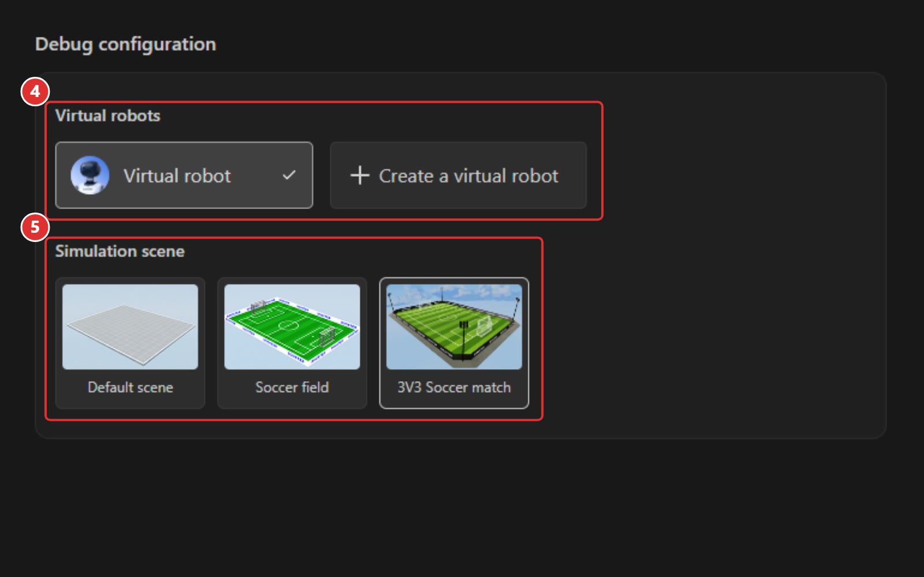Click the 'Default scene' caption text
Screen dimensions: 924x577
(x=131, y=387)
